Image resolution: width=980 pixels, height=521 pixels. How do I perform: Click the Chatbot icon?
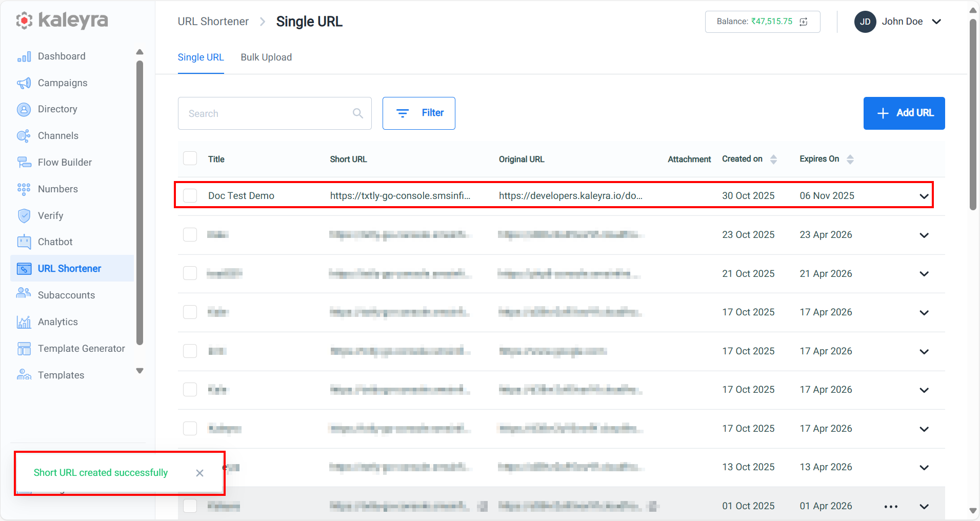(x=24, y=242)
